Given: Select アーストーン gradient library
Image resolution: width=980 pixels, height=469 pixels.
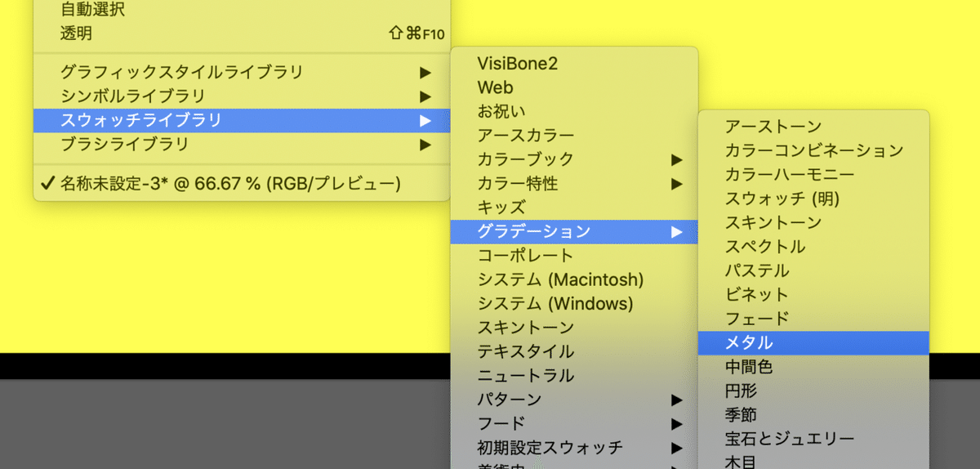Looking at the screenshot, I should (814, 127).
